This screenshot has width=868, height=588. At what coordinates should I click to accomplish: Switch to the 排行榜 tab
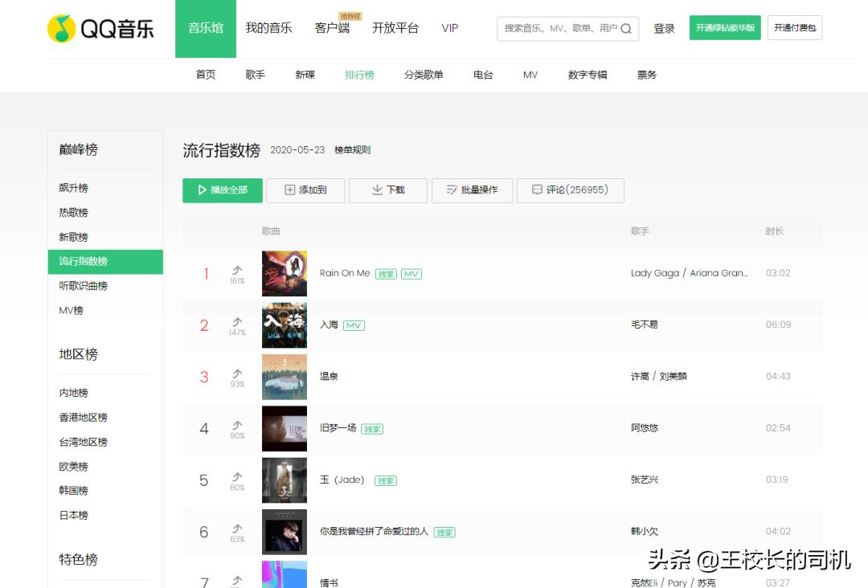click(358, 74)
